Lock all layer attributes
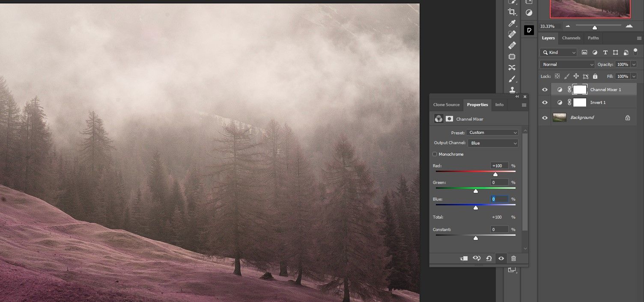 [x=595, y=76]
